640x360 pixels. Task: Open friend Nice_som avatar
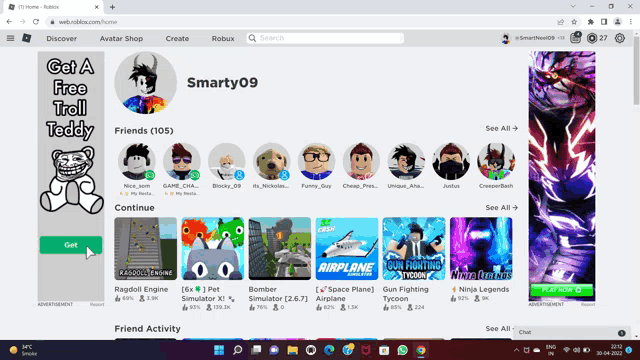point(137,161)
